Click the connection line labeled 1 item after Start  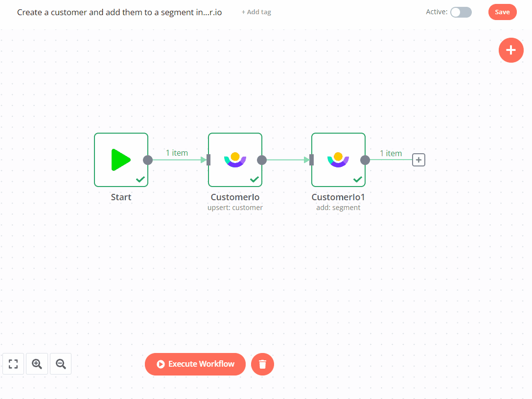click(177, 160)
